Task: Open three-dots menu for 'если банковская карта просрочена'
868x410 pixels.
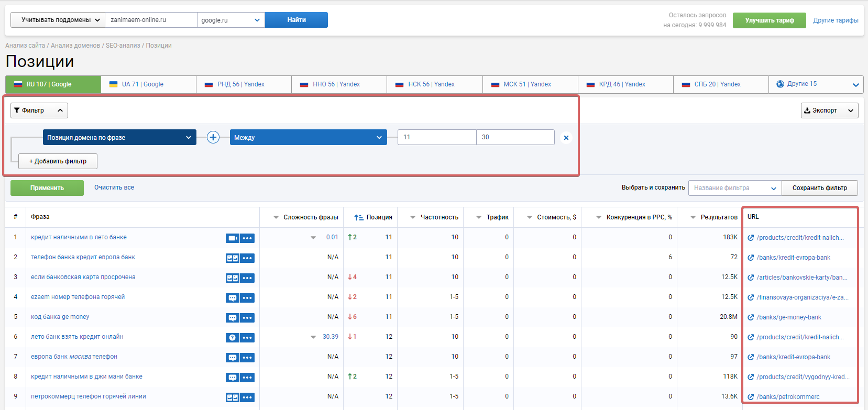Action: pyautogui.click(x=248, y=278)
